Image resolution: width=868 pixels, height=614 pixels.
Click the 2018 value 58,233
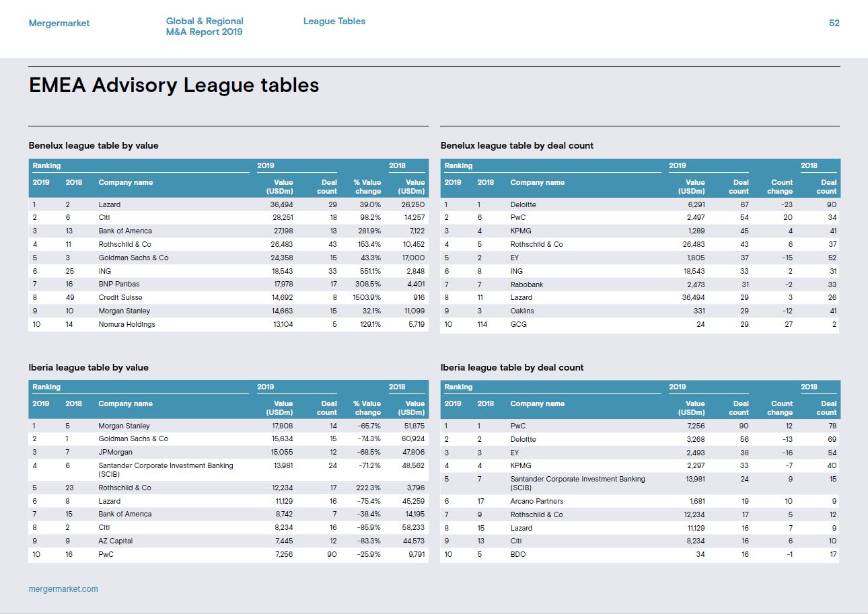click(x=413, y=527)
